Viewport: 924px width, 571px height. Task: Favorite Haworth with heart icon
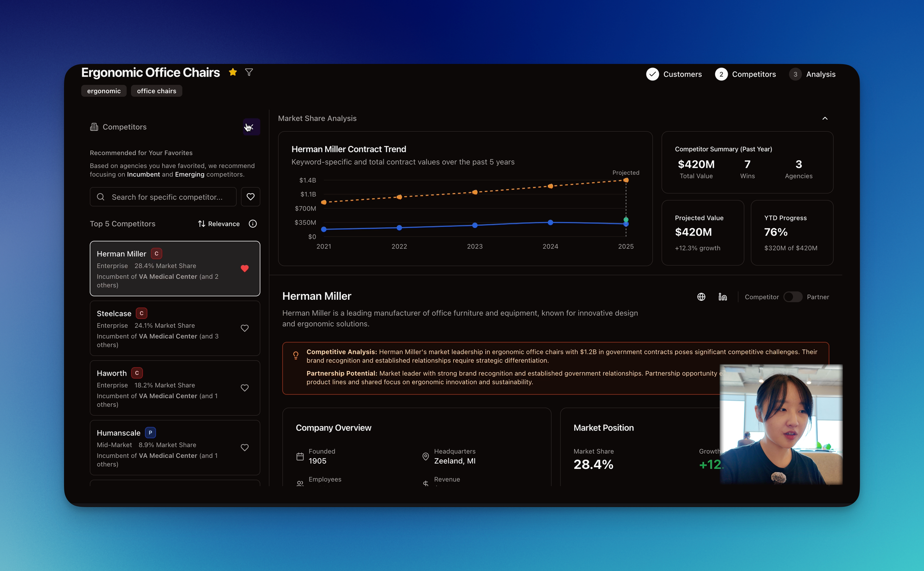[x=245, y=388]
